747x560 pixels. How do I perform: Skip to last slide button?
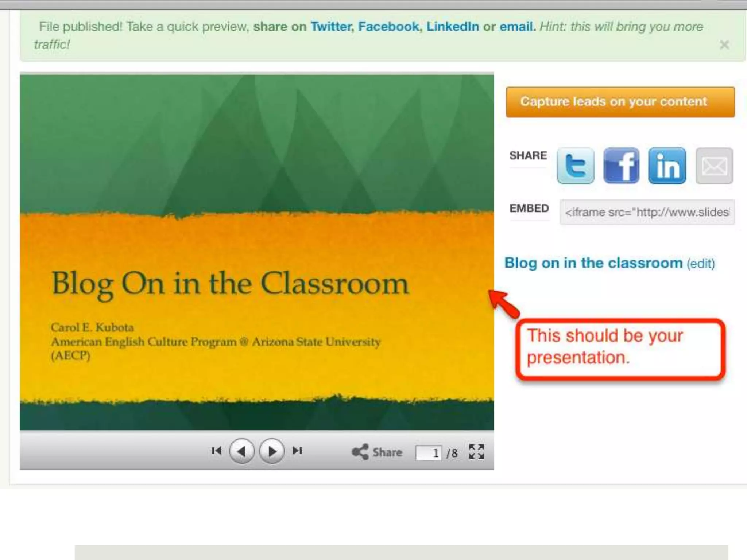297,451
